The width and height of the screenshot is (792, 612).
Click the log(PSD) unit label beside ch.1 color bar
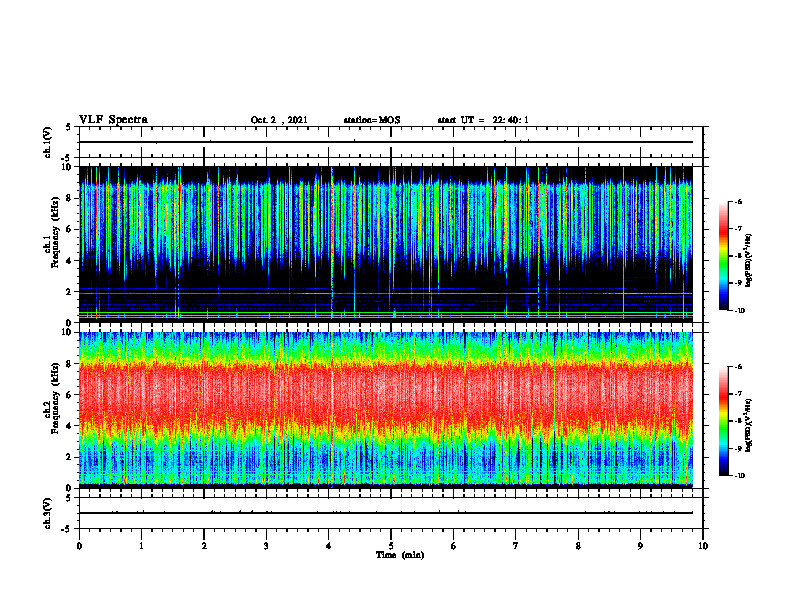[750, 260]
